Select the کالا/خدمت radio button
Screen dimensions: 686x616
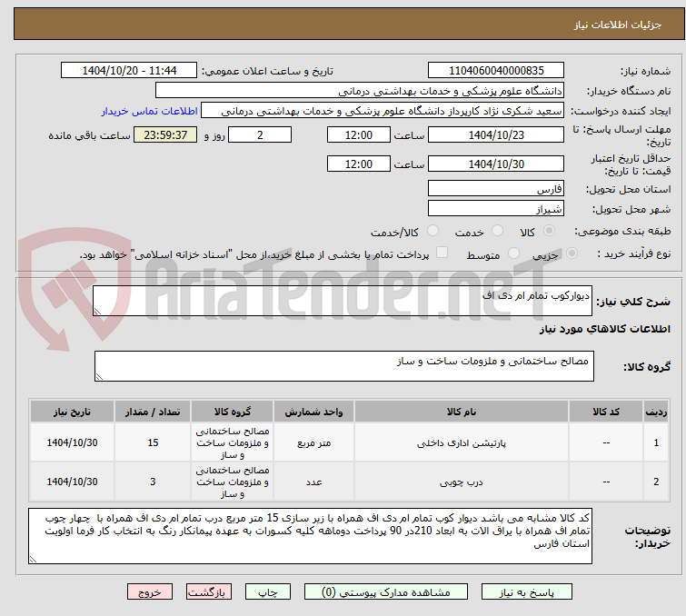[x=432, y=231]
